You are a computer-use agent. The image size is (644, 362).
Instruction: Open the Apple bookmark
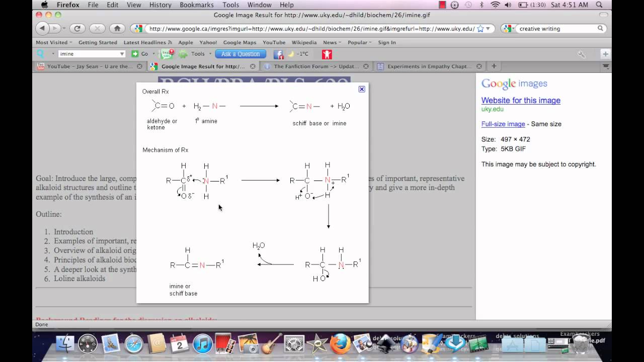coord(186,42)
